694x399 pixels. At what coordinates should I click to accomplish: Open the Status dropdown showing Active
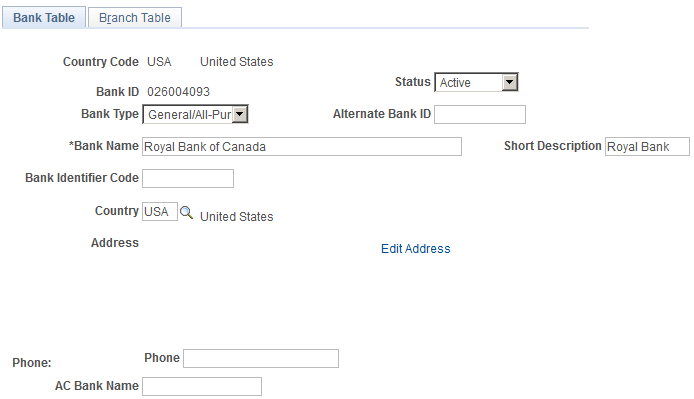(x=476, y=82)
